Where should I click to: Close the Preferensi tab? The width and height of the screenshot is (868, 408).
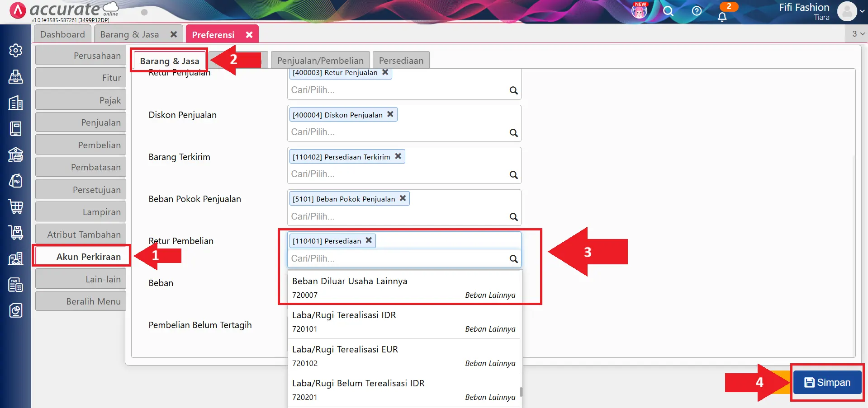coord(249,35)
